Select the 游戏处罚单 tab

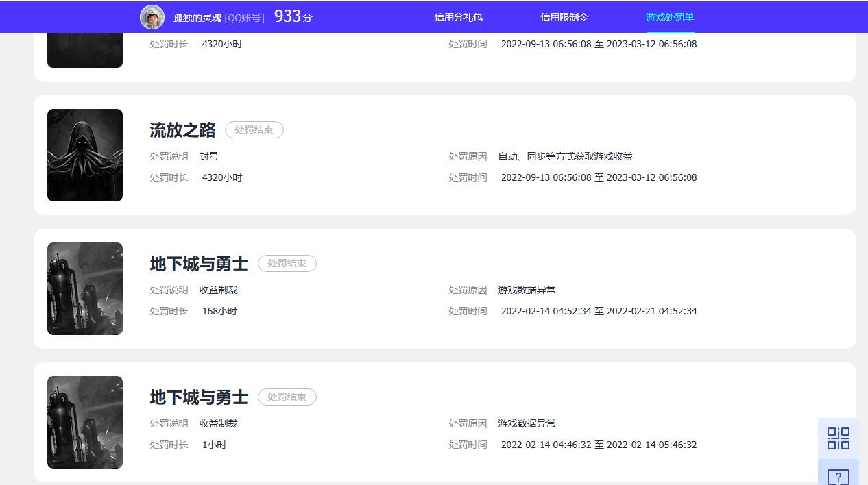tap(670, 17)
